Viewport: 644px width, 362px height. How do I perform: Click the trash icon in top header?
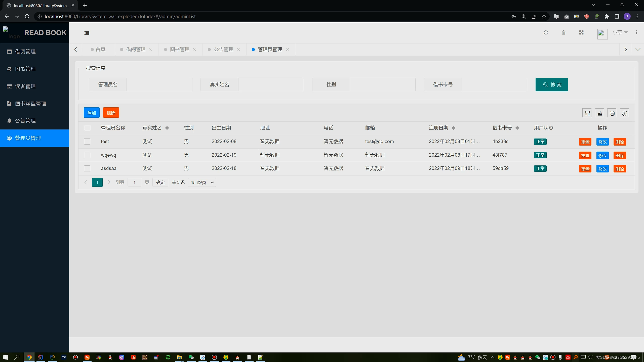click(563, 32)
